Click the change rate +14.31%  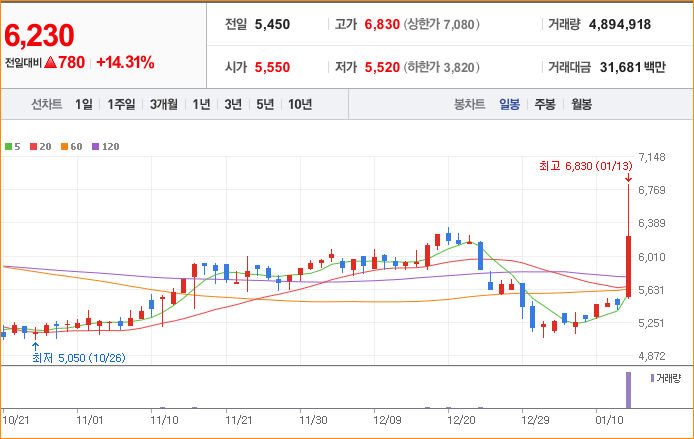[125, 62]
